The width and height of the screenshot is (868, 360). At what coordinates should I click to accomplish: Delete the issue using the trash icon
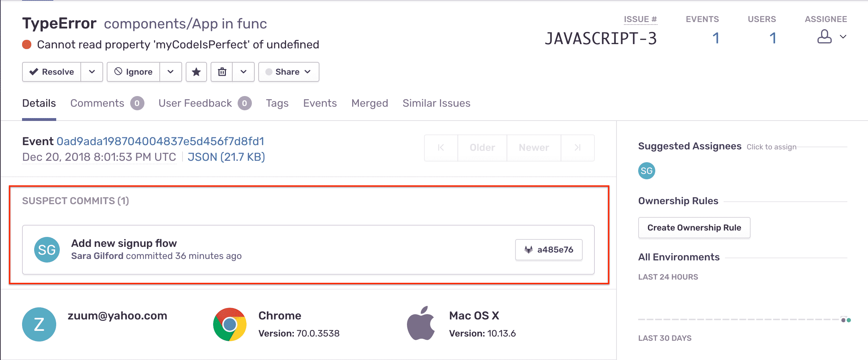point(222,72)
